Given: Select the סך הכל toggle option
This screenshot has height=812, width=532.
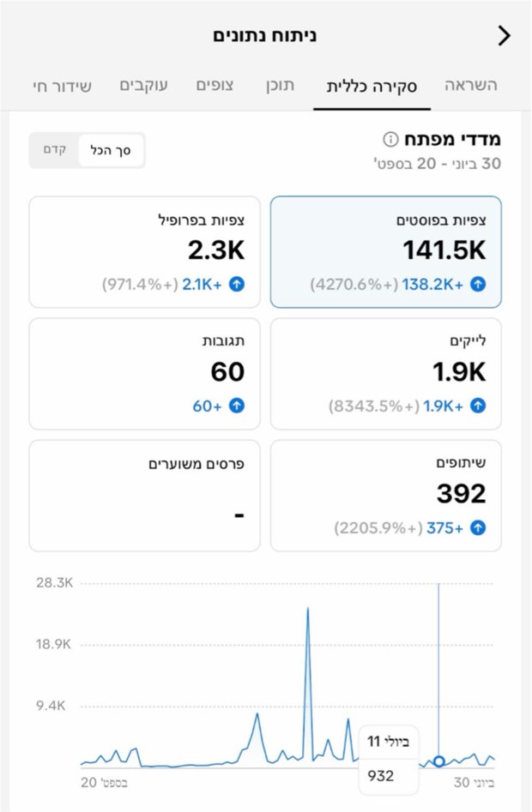Looking at the screenshot, I should click(x=111, y=150).
